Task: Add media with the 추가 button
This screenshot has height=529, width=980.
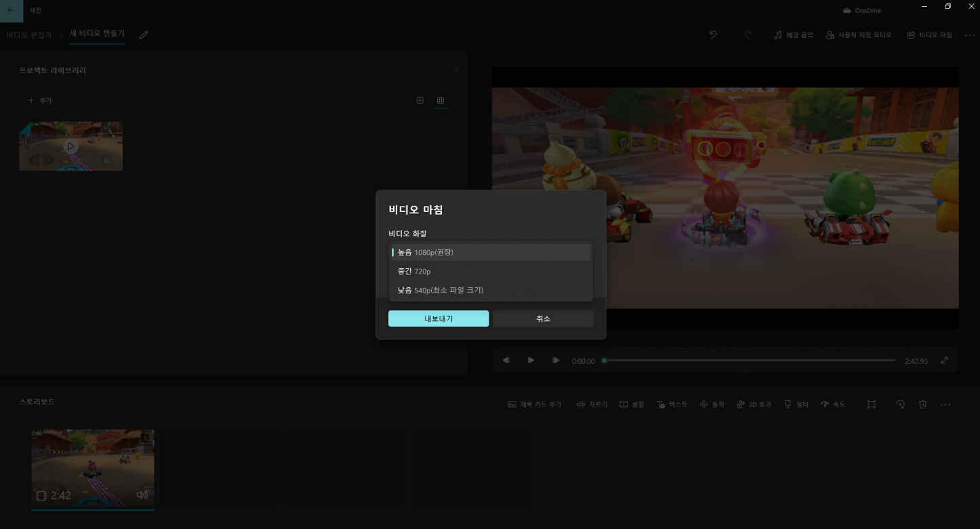Action: point(39,100)
